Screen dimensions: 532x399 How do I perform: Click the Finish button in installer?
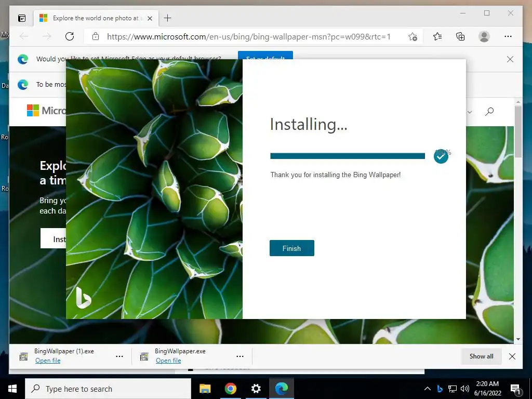tap(292, 248)
